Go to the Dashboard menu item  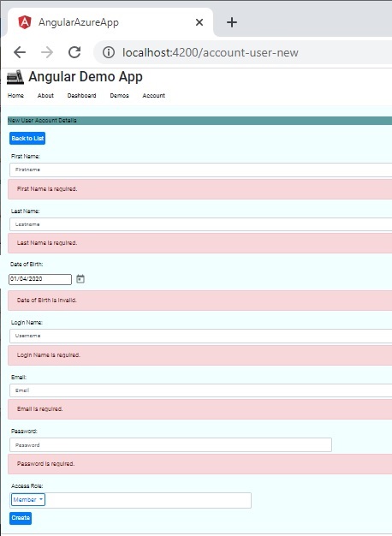[81, 95]
